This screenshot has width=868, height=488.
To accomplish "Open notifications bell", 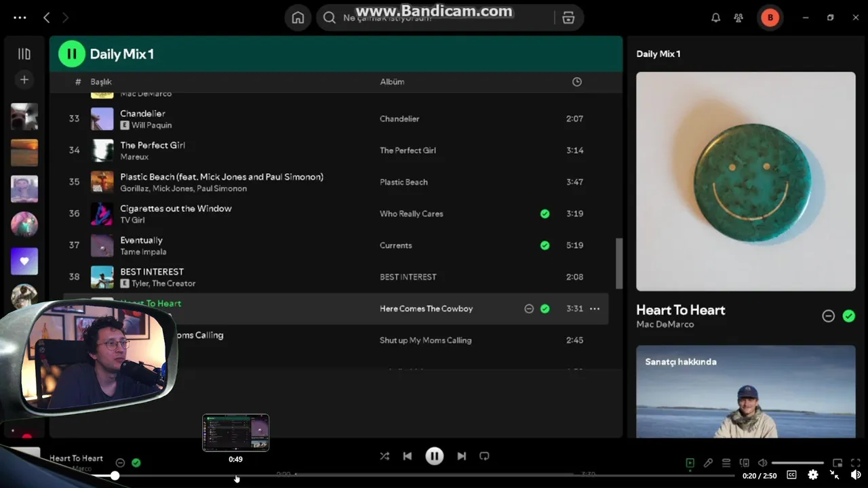I will click(715, 18).
